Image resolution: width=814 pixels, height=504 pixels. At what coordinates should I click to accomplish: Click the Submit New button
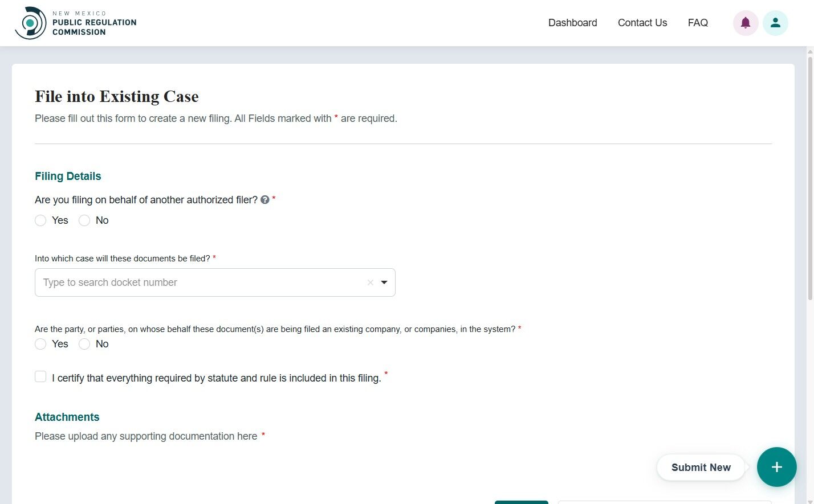[x=701, y=467]
